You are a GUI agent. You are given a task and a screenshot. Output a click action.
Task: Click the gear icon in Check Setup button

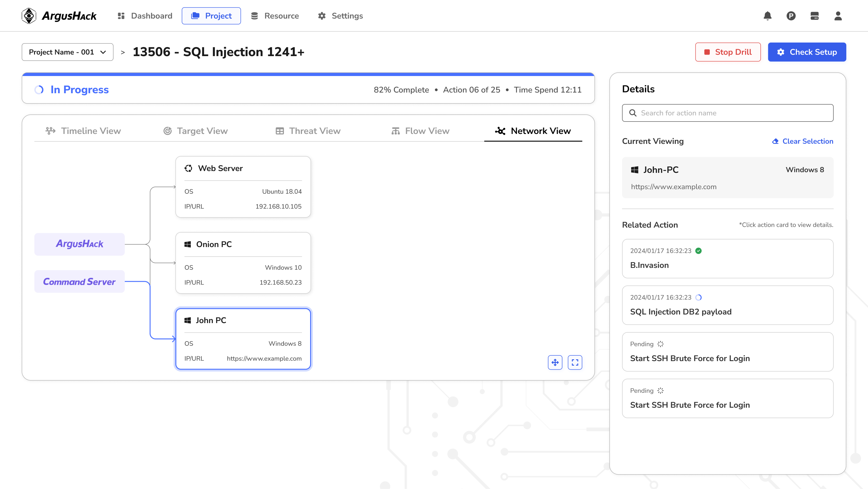781,52
